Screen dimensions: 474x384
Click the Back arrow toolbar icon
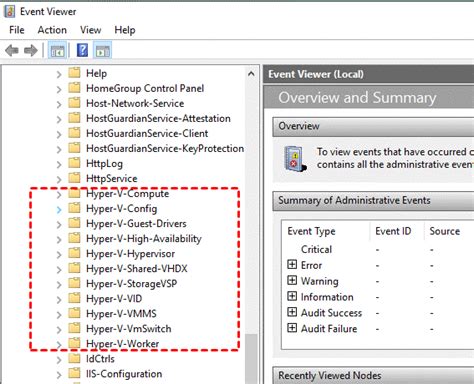coord(12,51)
